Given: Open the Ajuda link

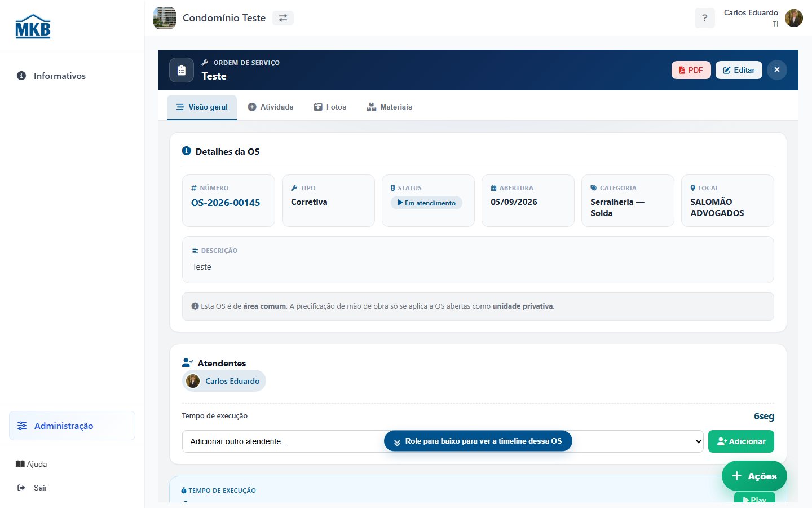Looking at the screenshot, I should (x=32, y=464).
